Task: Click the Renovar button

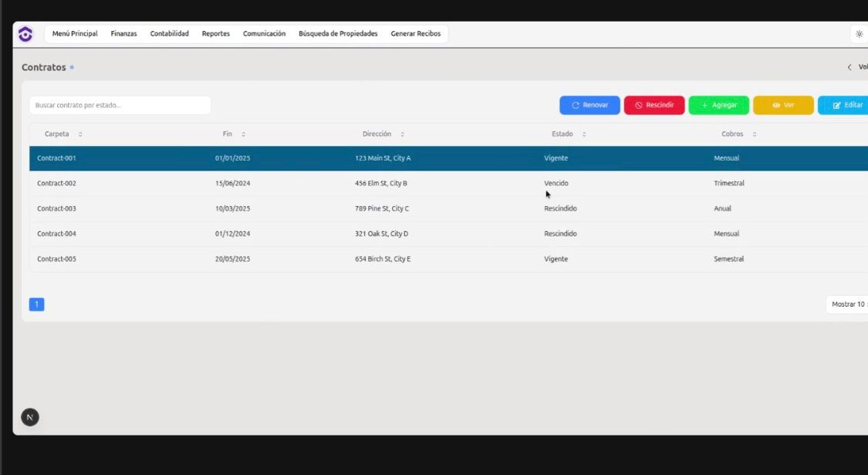Action: (x=589, y=105)
